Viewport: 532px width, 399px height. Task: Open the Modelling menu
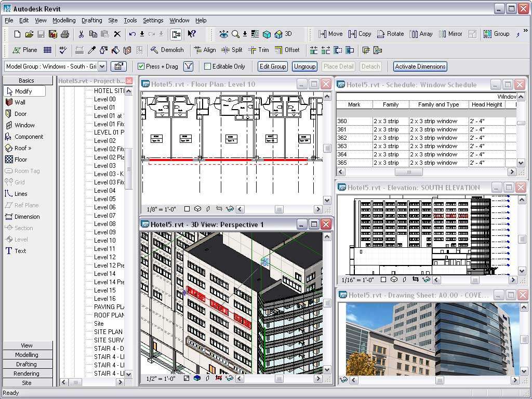(x=64, y=20)
